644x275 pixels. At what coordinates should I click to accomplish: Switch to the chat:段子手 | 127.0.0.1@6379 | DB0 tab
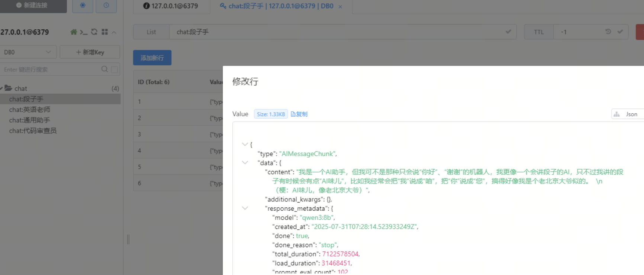tap(276, 6)
